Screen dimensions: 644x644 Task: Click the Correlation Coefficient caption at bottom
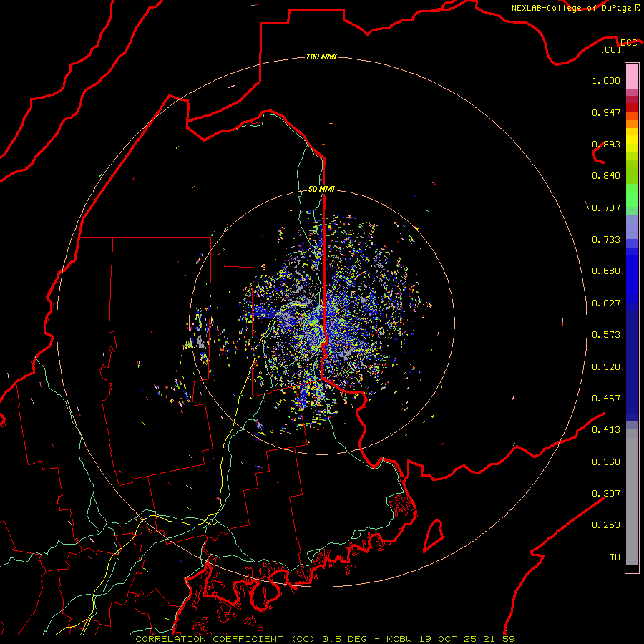tap(325, 639)
